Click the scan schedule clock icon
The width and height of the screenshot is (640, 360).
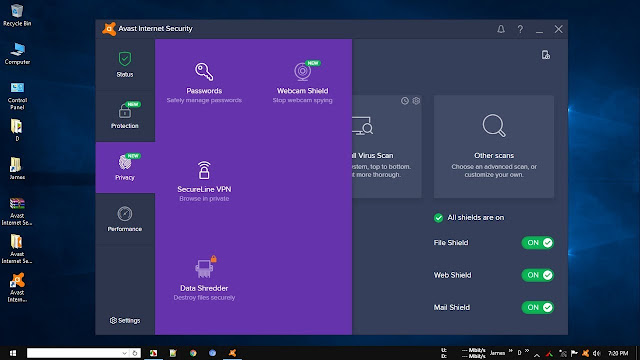pos(404,101)
